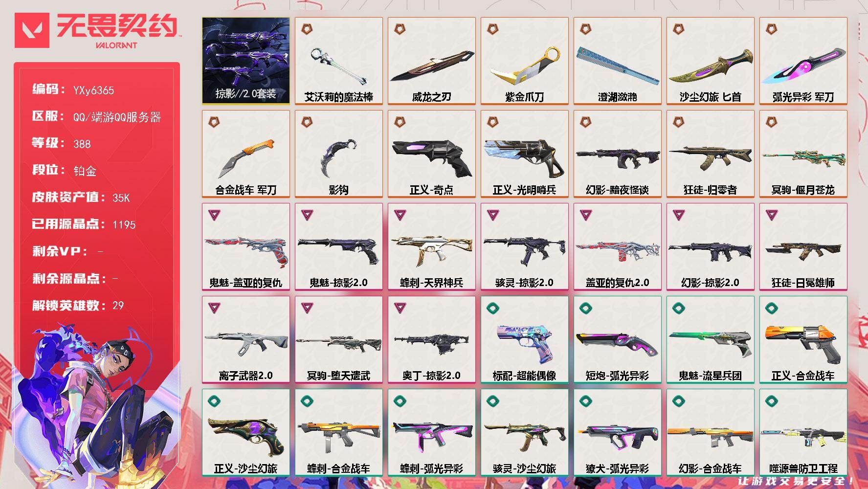
Task: Select the 掠影//2.0套装 bundle thumbnail
Action: tap(246, 61)
